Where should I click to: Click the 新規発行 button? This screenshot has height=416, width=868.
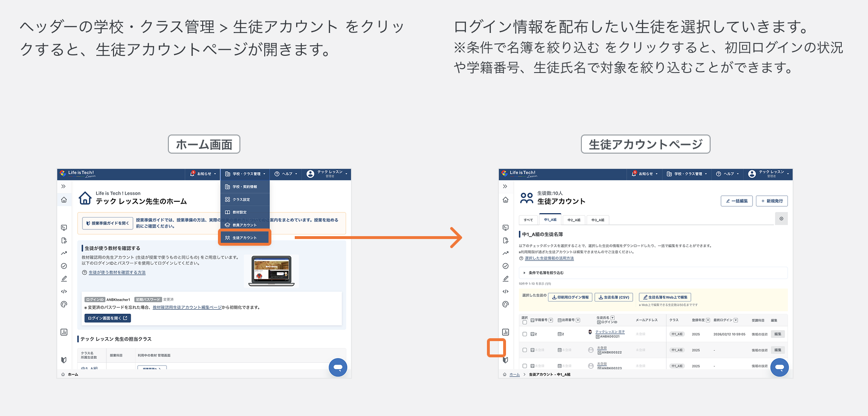tap(772, 201)
